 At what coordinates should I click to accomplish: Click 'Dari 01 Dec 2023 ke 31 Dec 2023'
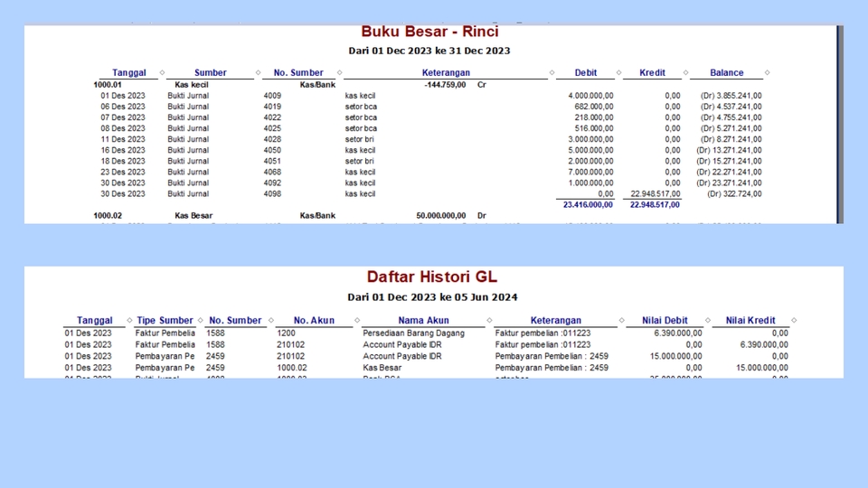[x=429, y=51]
